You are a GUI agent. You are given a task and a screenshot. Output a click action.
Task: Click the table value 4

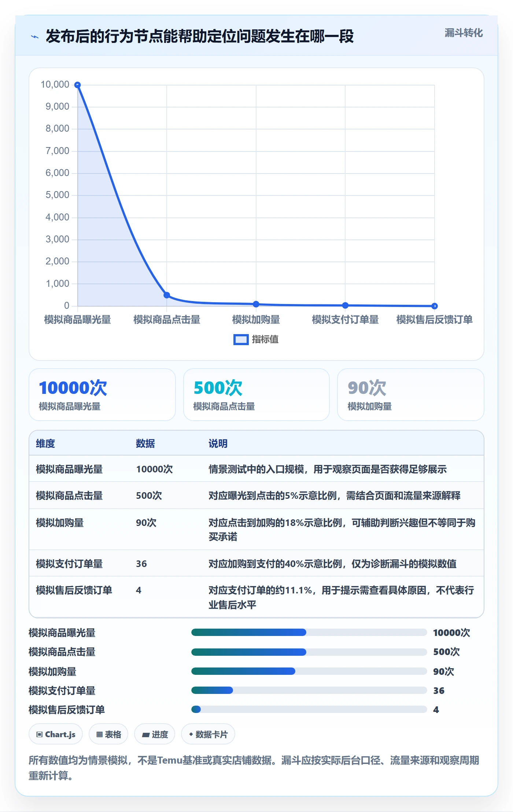click(139, 590)
